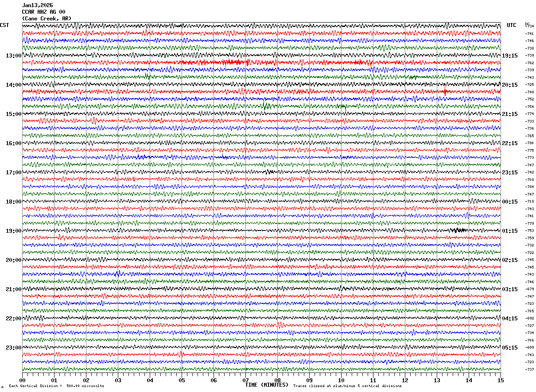
Task: Click the TIME (MINUTES) axis title
Action: point(267,385)
